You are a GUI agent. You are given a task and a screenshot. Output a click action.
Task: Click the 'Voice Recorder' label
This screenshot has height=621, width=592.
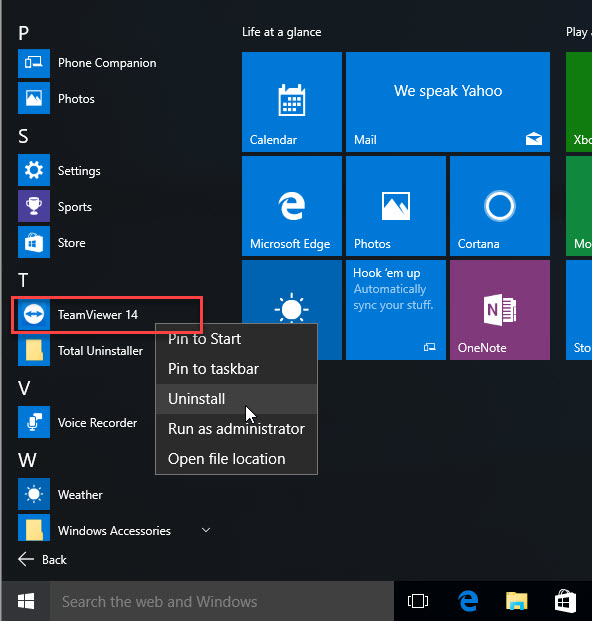97,423
